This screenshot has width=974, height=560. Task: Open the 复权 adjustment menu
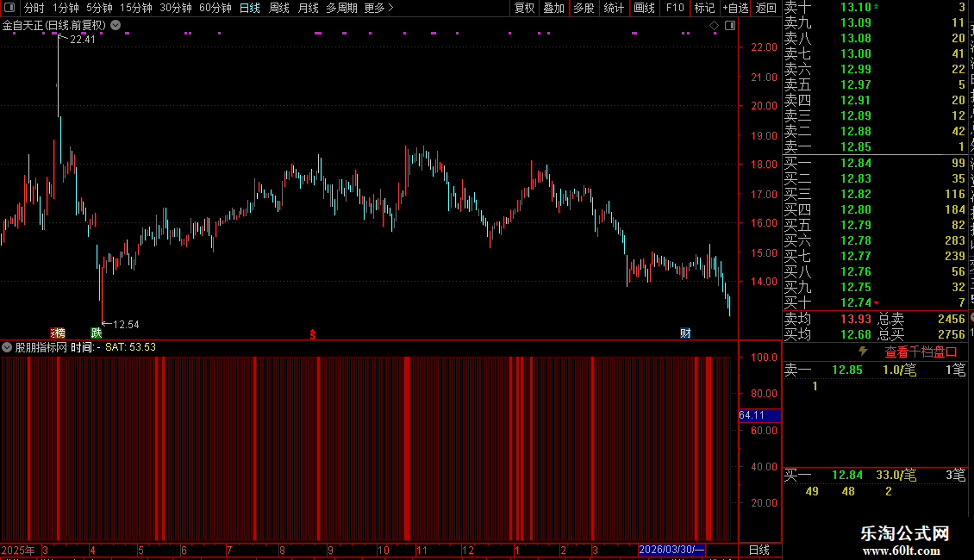[524, 8]
